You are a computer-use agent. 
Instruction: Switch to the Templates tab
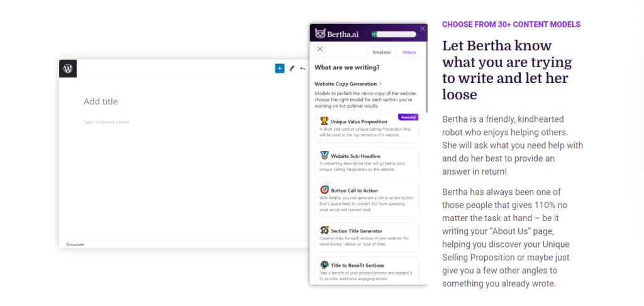pyautogui.click(x=381, y=52)
